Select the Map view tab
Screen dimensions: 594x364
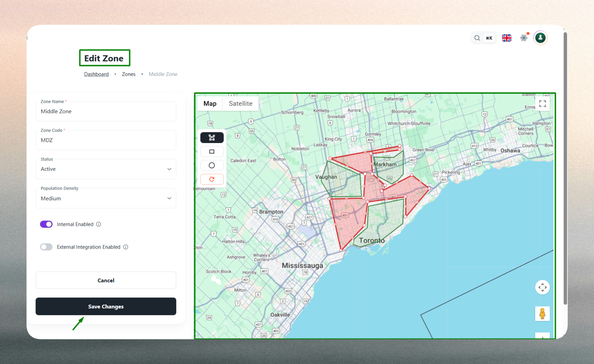[x=210, y=104]
